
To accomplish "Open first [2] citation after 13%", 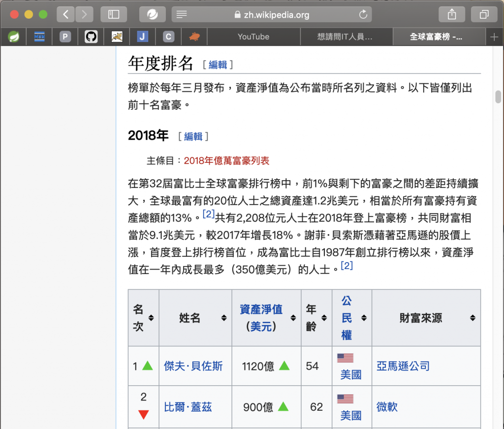I will coord(208,214).
